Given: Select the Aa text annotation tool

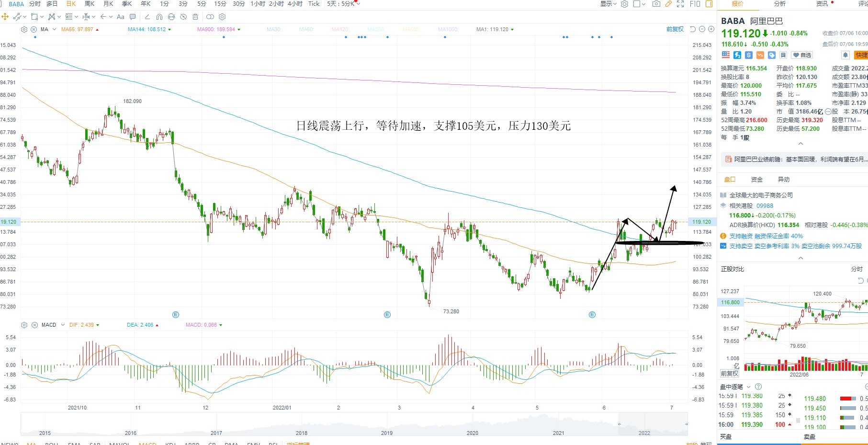Looking at the screenshot, I should 121,17.
